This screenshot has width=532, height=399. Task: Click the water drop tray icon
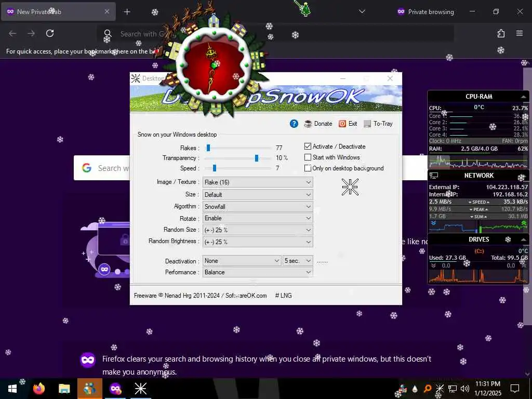[415, 389]
